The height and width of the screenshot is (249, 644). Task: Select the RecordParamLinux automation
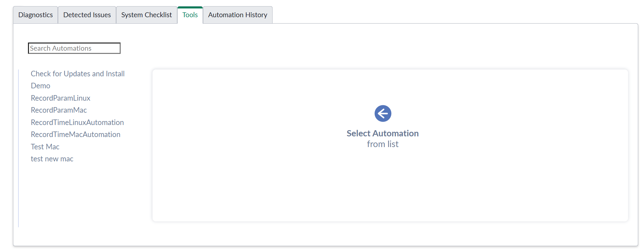point(60,98)
